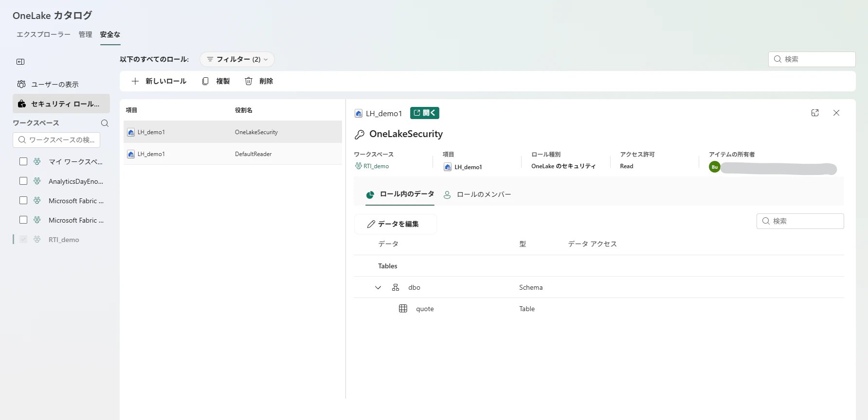868x420 pixels.
Task: Click the ワークスペースの検索 input field
Action: click(56, 140)
